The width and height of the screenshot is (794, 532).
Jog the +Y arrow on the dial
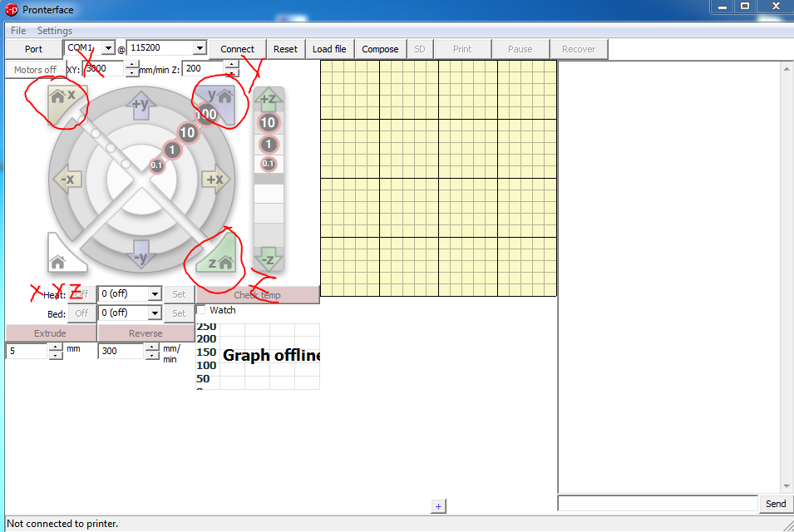pyautogui.click(x=141, y=103)
